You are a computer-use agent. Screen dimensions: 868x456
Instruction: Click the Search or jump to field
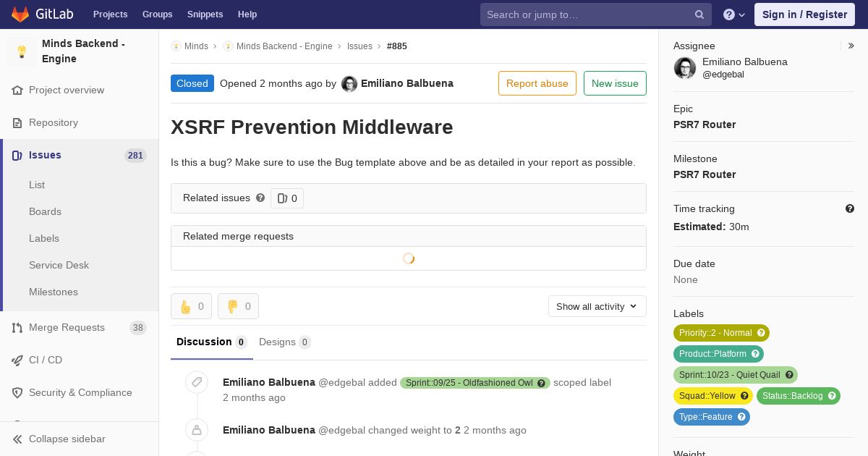(x=596, y=14)
